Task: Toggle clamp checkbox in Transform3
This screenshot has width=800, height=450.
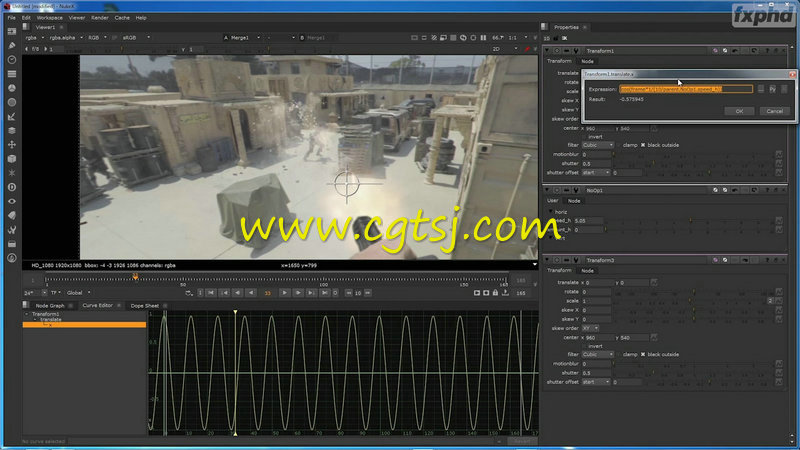Action: point(618,355)
